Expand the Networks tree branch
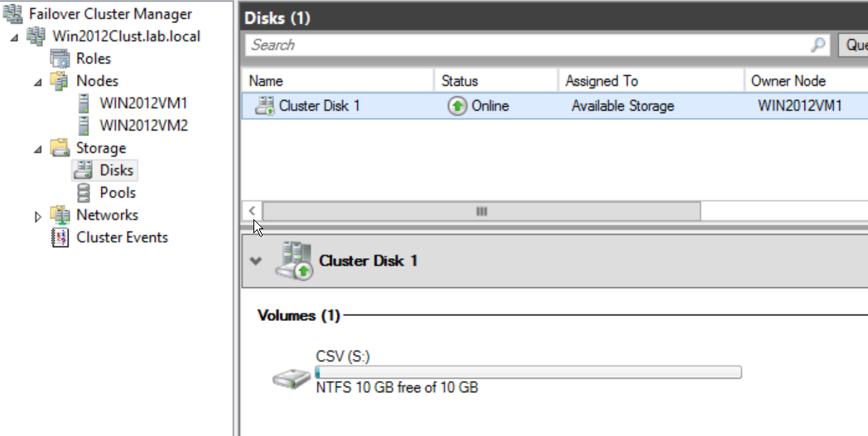Screen dimensions: 868x436 click(37, 217)
